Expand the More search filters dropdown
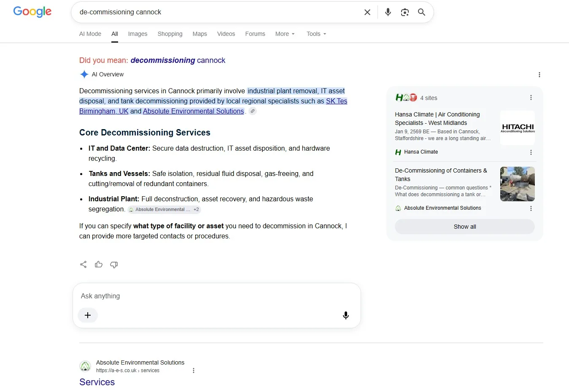569x392 pixels. click(285, 34)
